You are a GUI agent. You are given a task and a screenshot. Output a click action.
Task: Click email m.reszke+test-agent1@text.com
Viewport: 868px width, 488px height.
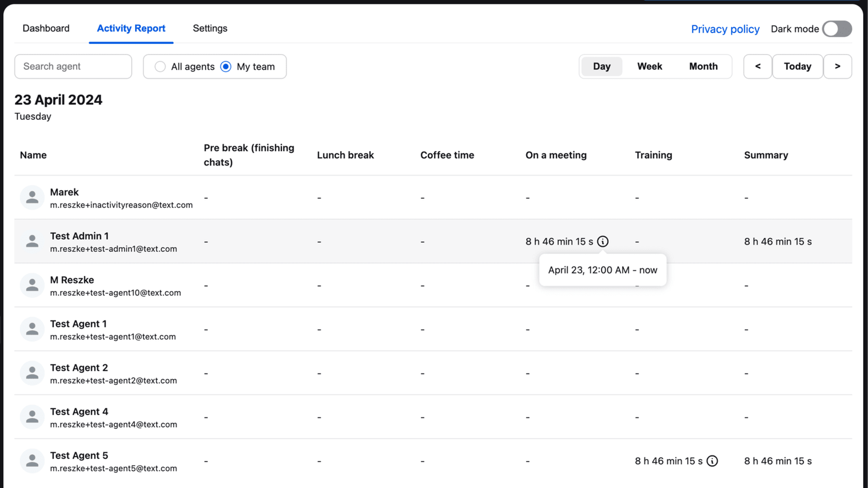113,337
